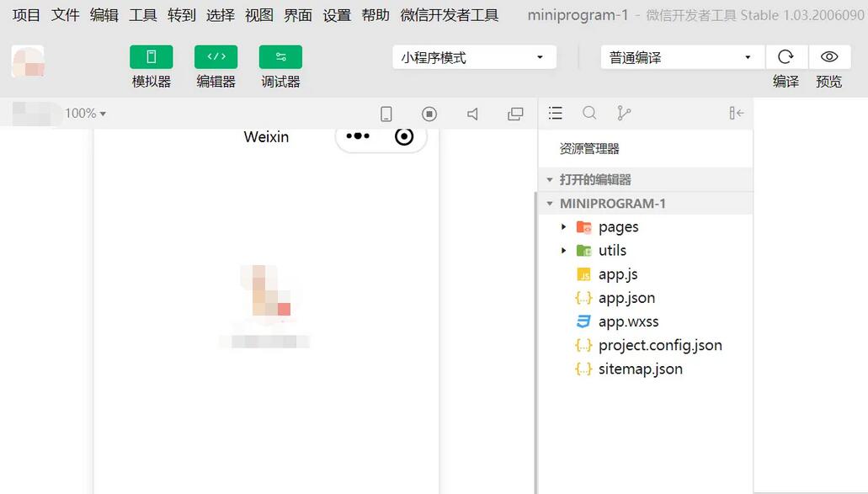Open the explorer list icon
Screen dimensions: 868x494
[555, 113]
